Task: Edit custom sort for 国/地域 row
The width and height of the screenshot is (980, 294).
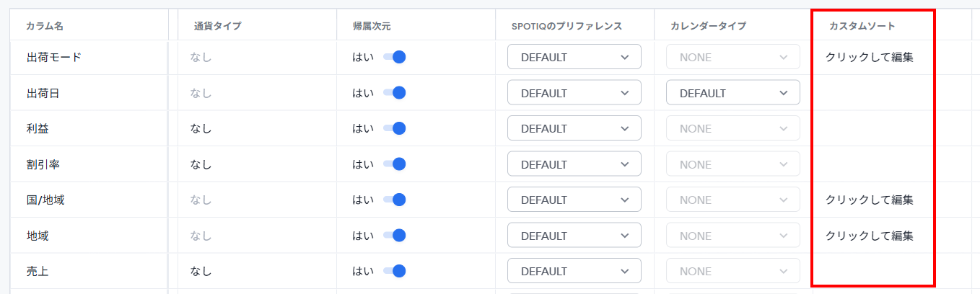Action: click(x=869, y=200)
